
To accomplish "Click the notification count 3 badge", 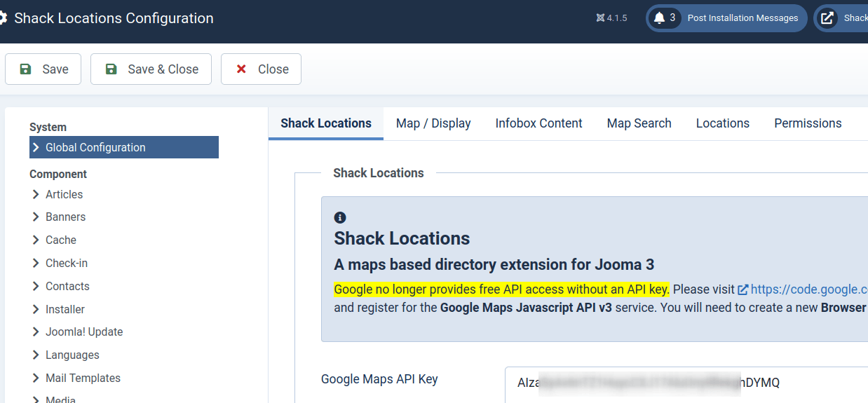I will [672, 18].
